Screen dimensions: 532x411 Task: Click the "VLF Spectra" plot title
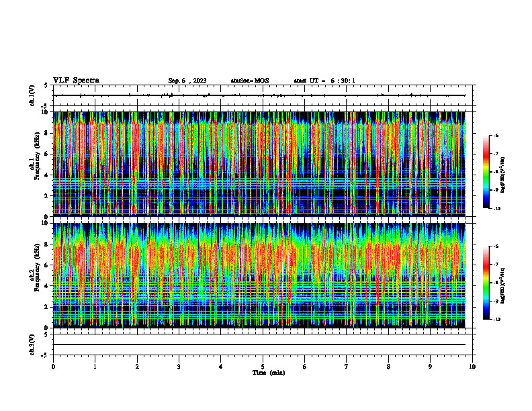tap(77, 81)
